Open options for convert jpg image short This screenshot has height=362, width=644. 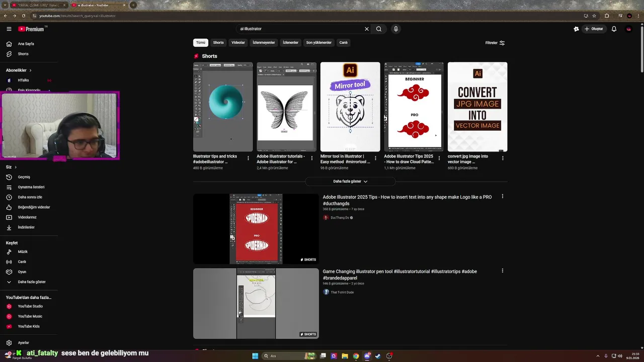pyautogui.click(x=503, y=158)
